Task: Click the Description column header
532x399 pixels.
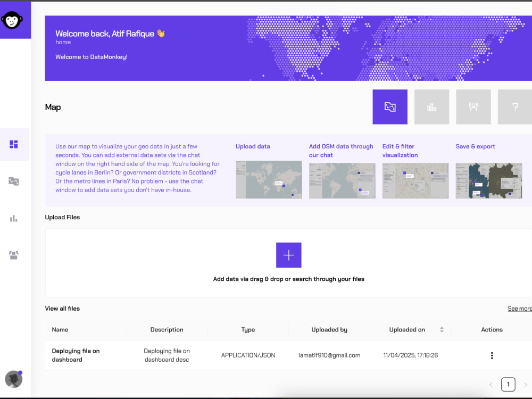Action: (x=167, y=329)
